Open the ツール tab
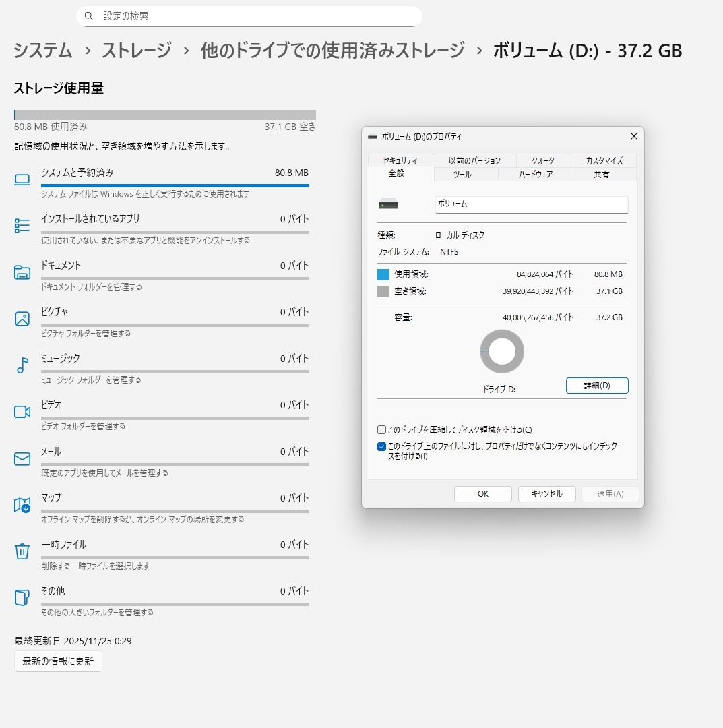 462,175
